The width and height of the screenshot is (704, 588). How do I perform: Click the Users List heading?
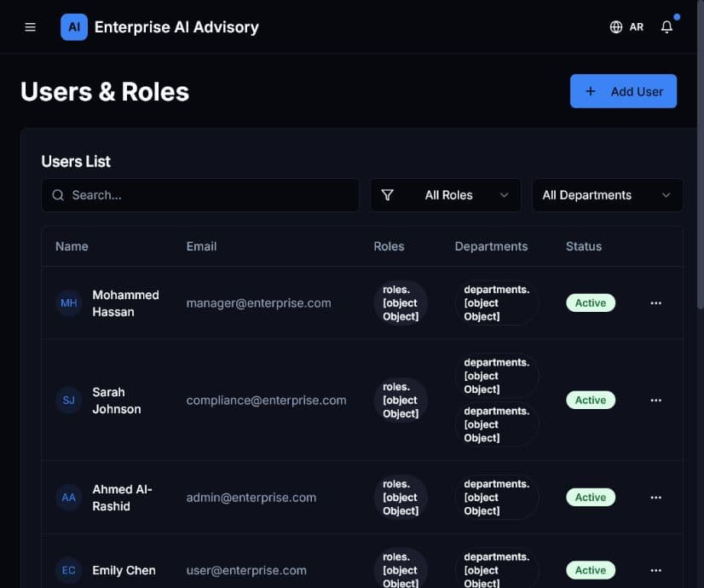[76, 161]
